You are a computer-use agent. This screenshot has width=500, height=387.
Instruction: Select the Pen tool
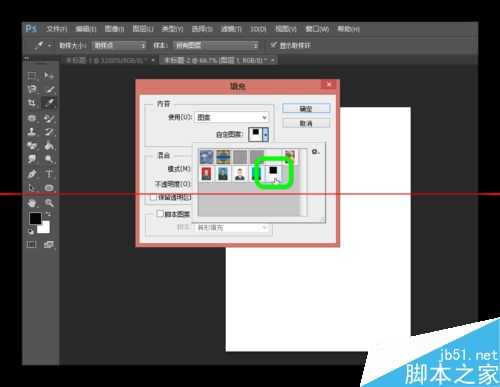pyautogui.click(x=32, y=174)
